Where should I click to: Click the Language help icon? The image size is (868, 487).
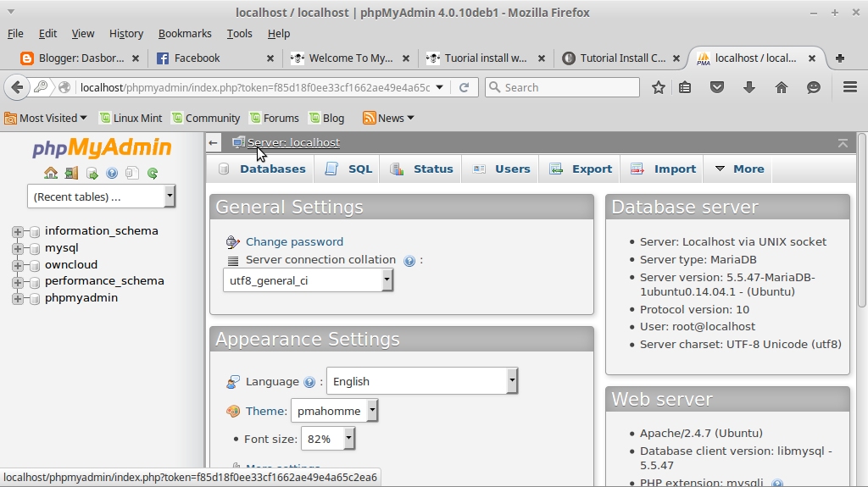coord(309,382)
